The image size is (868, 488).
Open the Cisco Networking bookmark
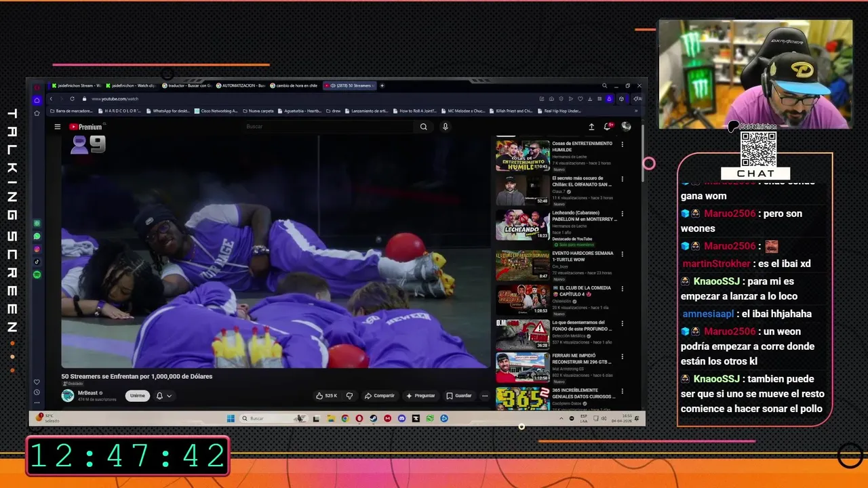(x=216, y=110)
